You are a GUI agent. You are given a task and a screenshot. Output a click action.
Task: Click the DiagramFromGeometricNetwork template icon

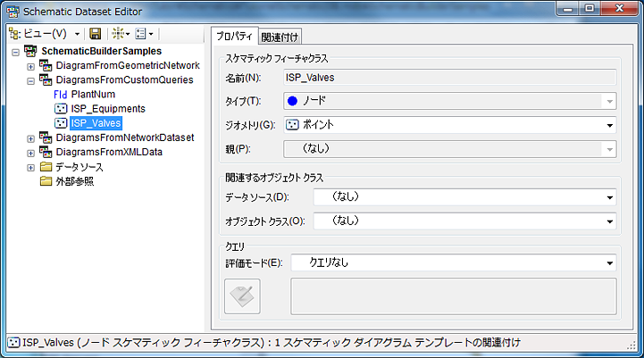coord(46,65)
